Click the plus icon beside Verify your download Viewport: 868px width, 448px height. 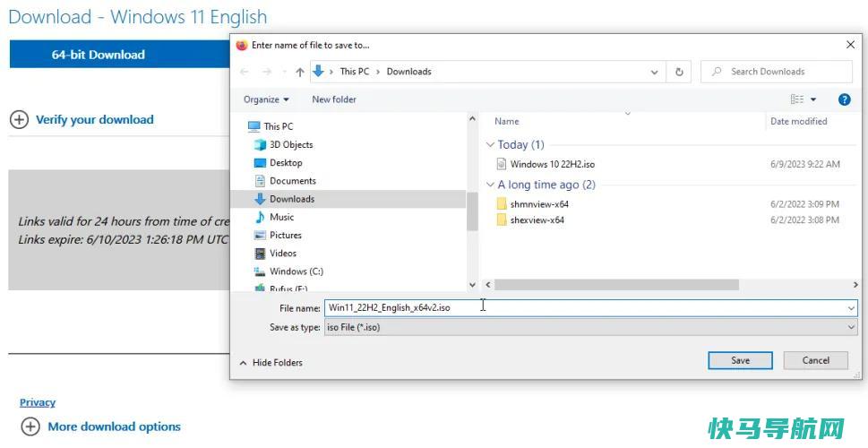(x=20, y=119)
